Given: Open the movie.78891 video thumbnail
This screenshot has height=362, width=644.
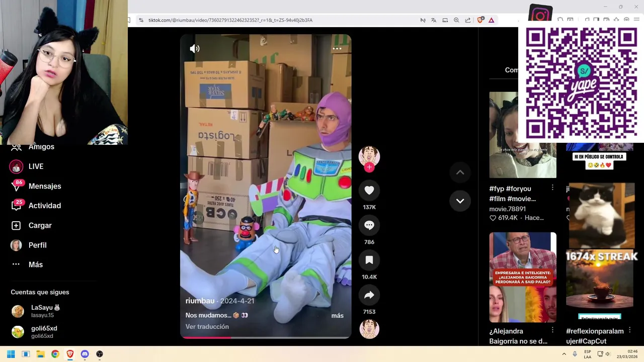Looking at the screenshot, I should 523,135.
